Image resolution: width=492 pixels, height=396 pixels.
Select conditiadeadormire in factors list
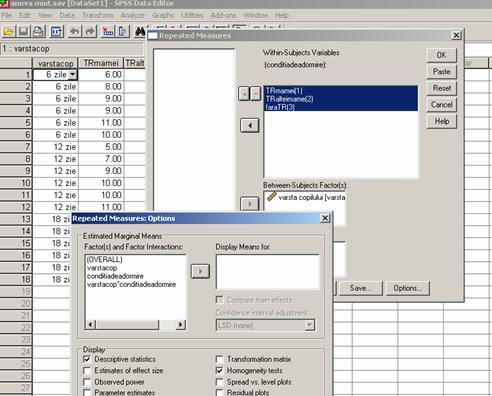(x=115, y=276)
